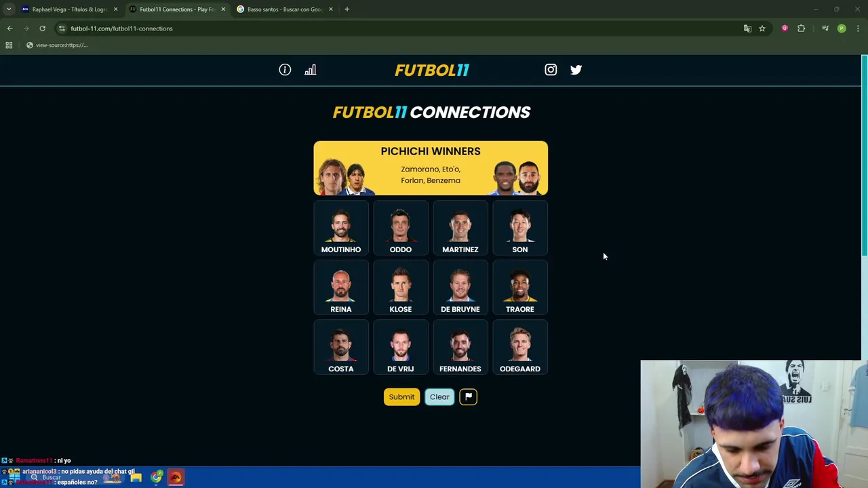Open the Futbol11 Instagram icon
The height and width of the screenshot is (488, 868).
(551, 70)
